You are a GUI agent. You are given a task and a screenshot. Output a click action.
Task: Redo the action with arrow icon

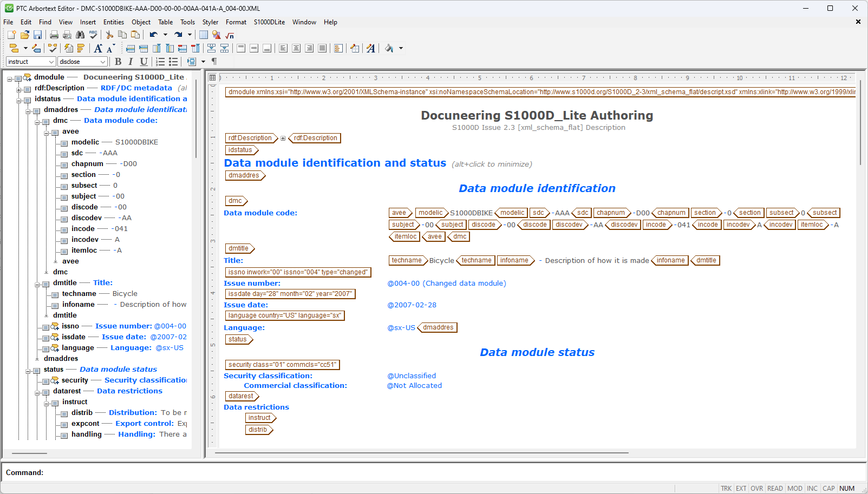tap(178, 35)
